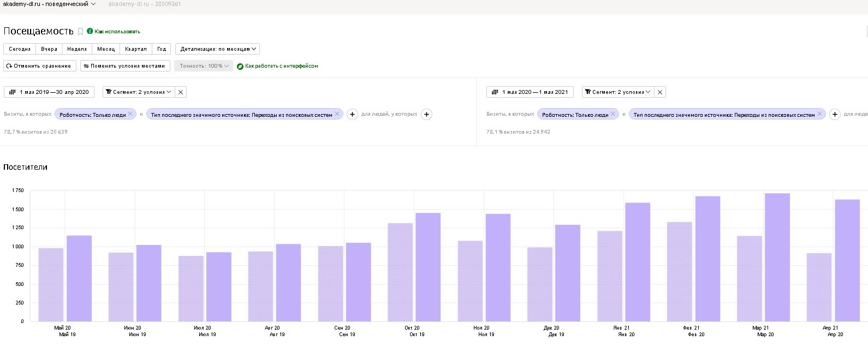Open date picker '1 мая 2019 — 30 апр 2020'
The width and height of the screenshot is (868, 358).
tap(49, 92)
